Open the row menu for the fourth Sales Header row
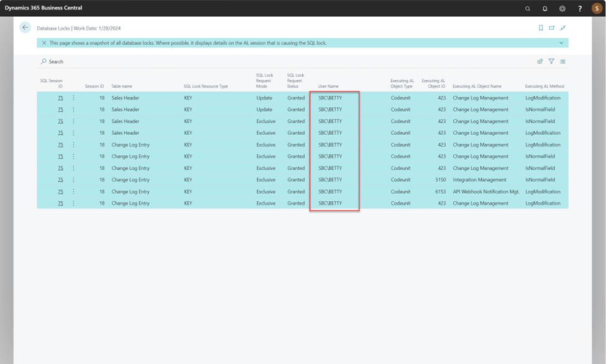This screenshot has width=606, height=364. click(x=73, y=132)
